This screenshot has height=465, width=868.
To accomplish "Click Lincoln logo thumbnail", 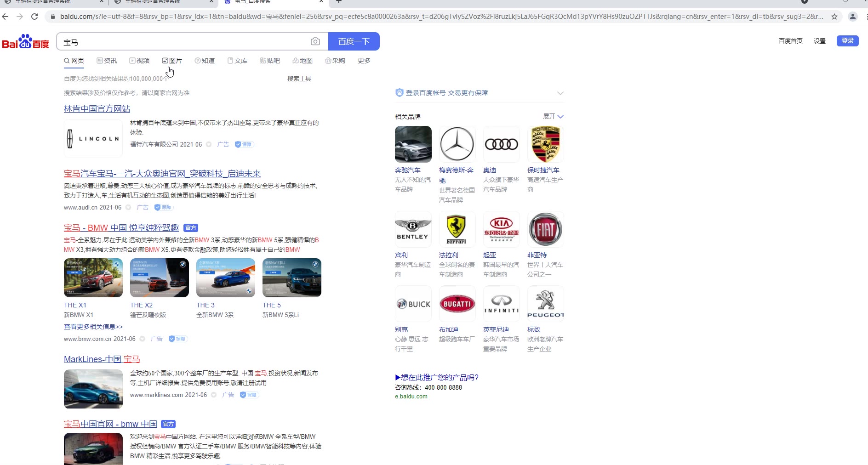I will (x=93, y=138).
